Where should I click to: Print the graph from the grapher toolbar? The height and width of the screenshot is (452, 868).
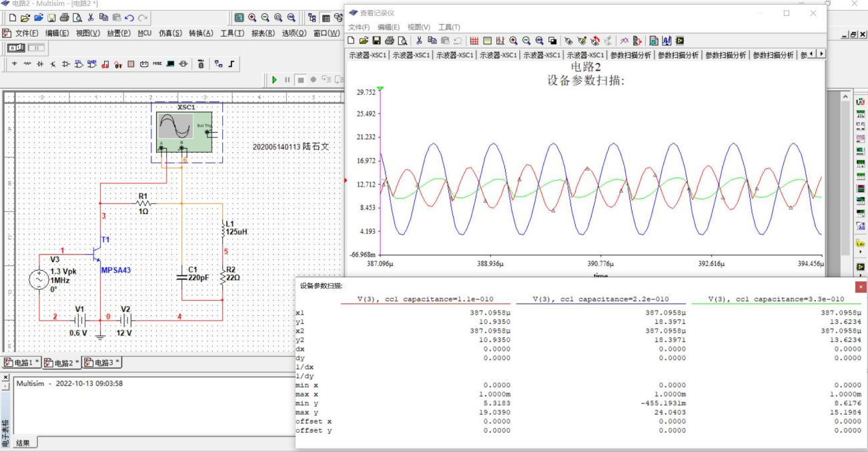[x=390, y=40]
